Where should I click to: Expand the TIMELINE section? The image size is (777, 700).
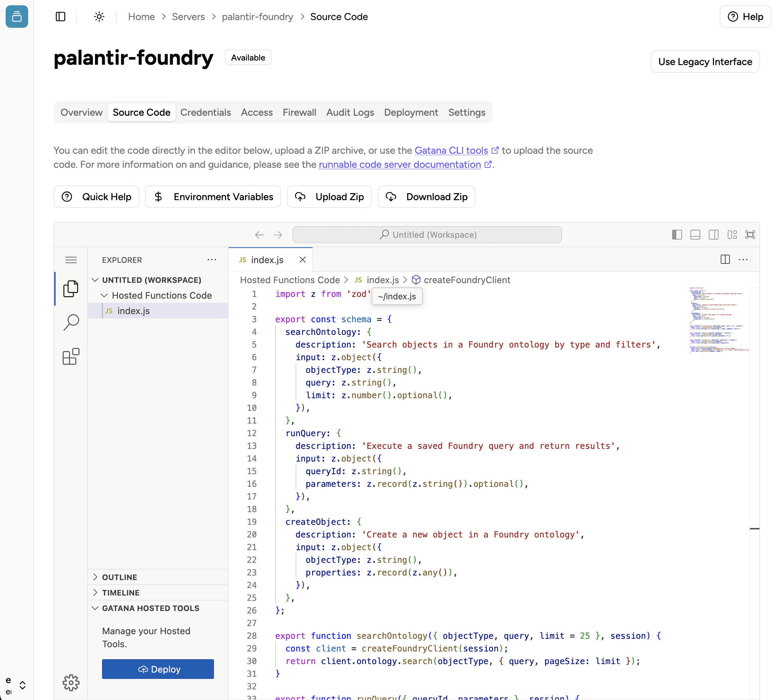click(x=120, y=593)
